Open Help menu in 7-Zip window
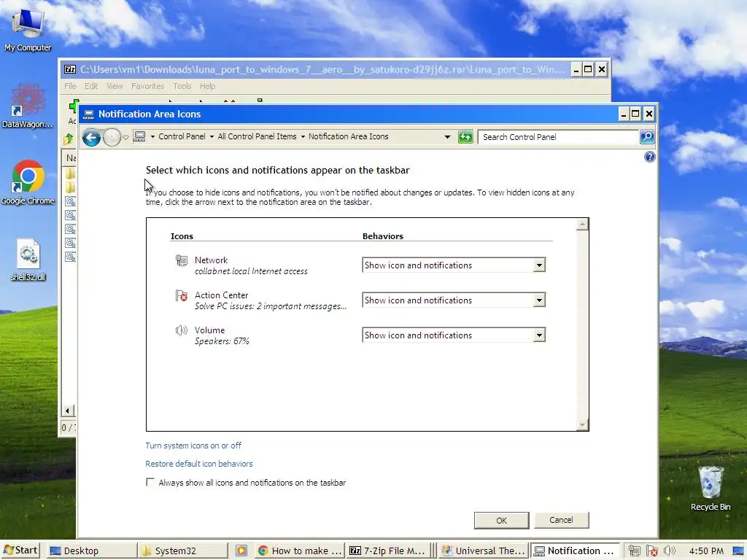This screenshot has height=560, width=747. [207, 86]
